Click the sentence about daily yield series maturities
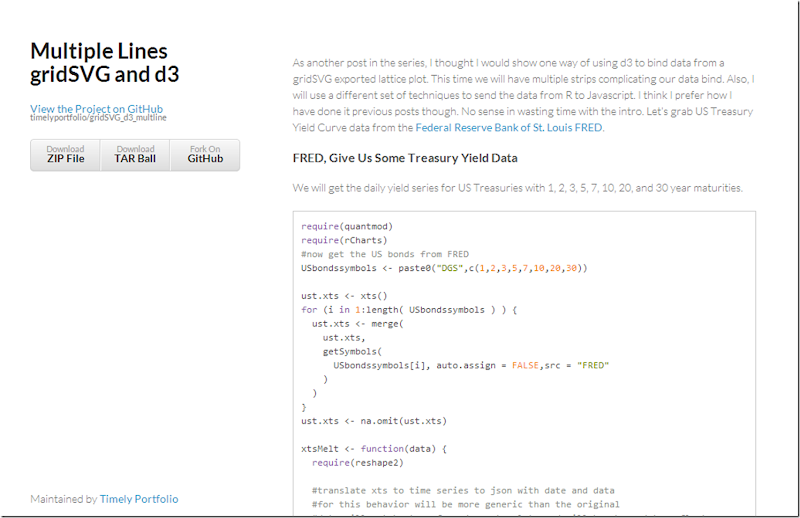 click(x=518, y=188)
